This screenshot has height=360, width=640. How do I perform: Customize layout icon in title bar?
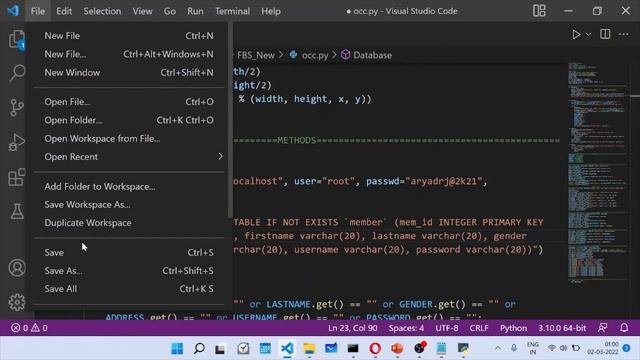click(x=539, y=11)
